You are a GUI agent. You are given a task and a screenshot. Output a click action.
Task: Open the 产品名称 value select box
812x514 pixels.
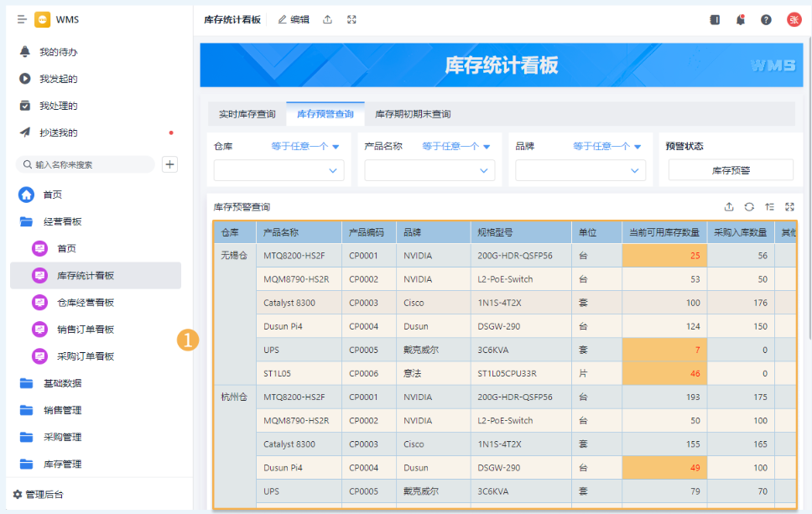(x=429, y=170)
